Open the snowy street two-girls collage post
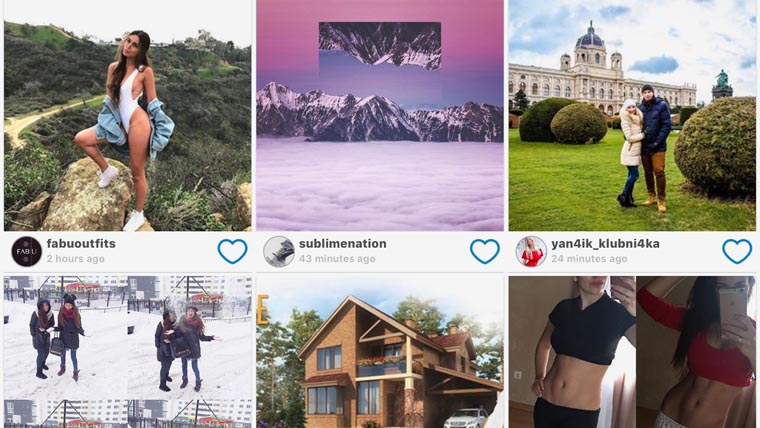760x428 pixels. tap(127, 352)
